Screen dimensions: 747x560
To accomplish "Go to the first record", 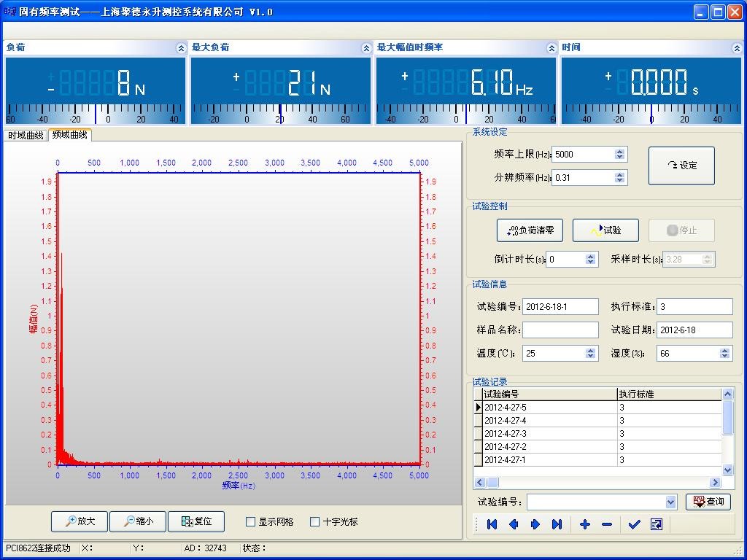I will pos(492,524).
